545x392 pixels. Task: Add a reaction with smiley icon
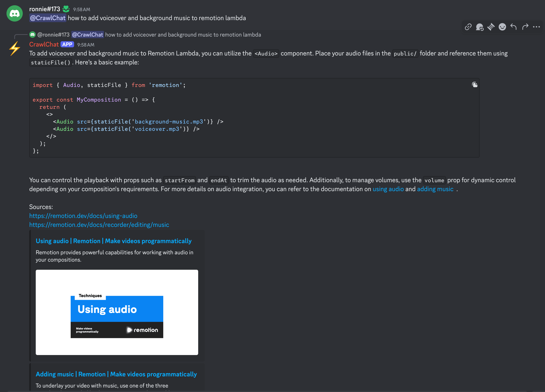(x=502, y=27)
